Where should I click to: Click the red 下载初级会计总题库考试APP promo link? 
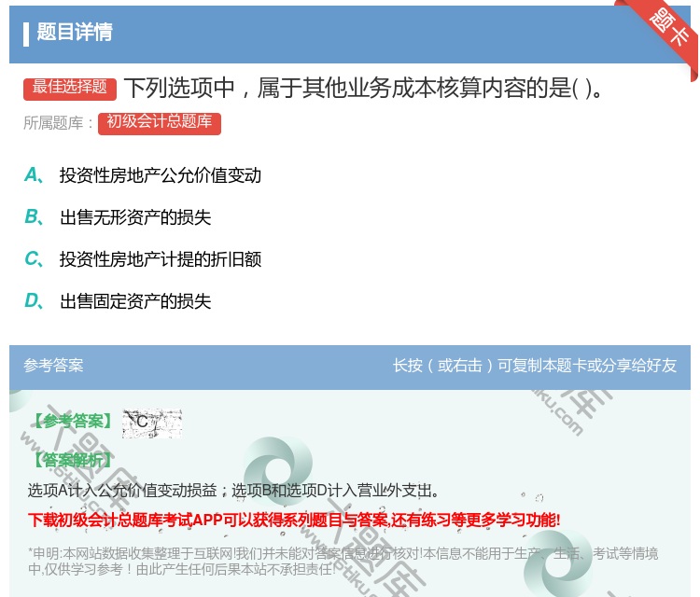click(x=294, y=521)
